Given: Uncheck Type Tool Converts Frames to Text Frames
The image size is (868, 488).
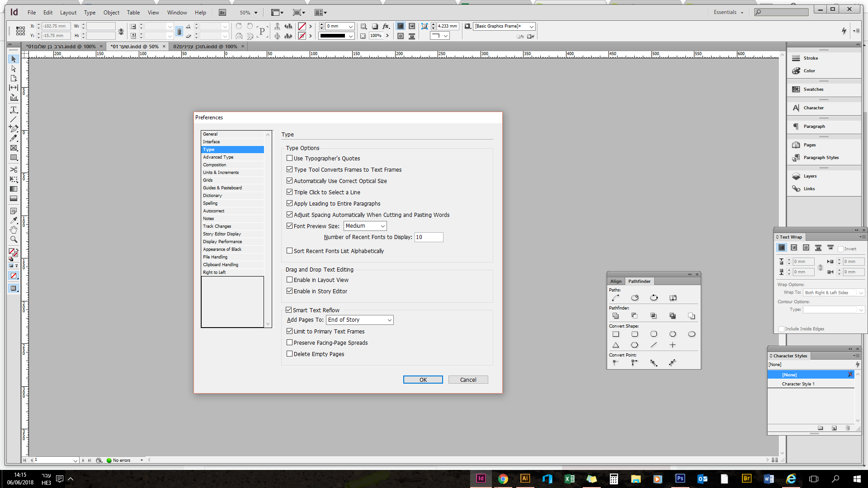Looking at the screenshot, I should (289, 169).
